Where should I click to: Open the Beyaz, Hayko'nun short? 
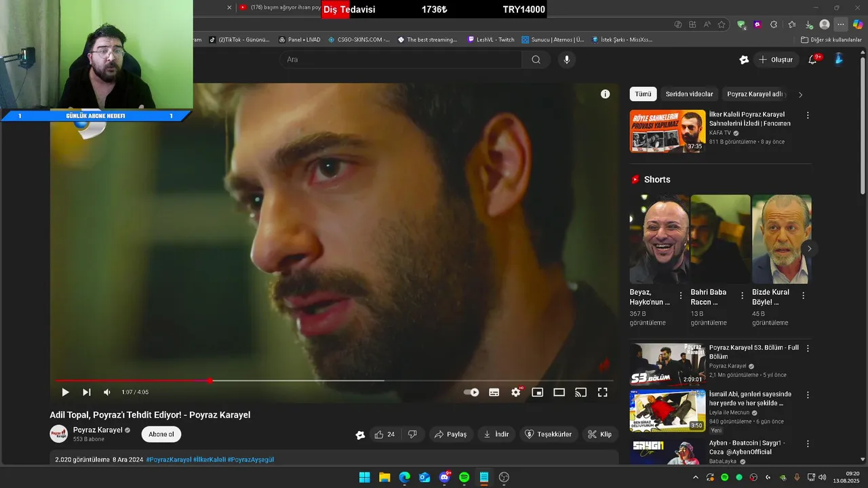658,239
